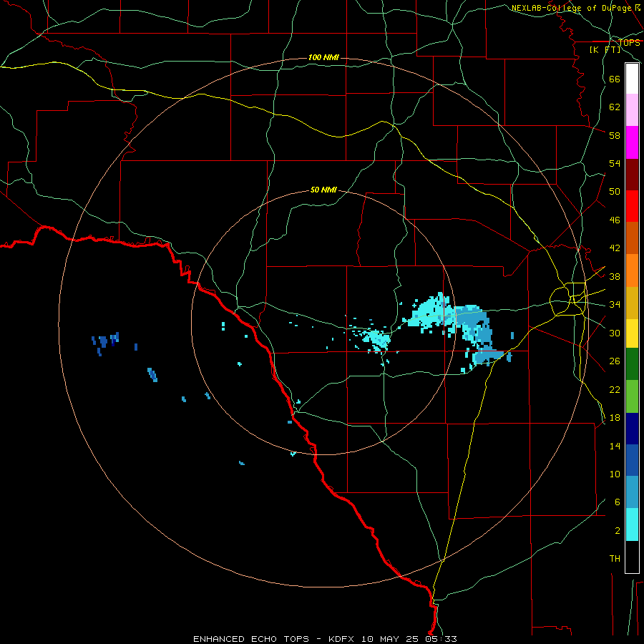The height and width of the screenshot is (644, 644).
Task: Click the 34 legend value
Action: click(615, 305)
